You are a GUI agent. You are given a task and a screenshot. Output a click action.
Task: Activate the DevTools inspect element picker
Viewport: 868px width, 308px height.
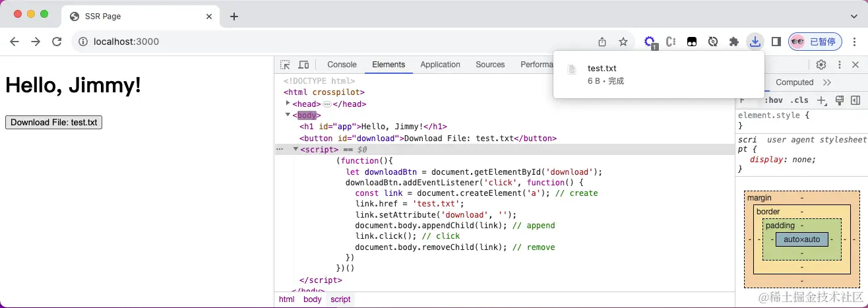pyautogui.click(x=285, y=65)
